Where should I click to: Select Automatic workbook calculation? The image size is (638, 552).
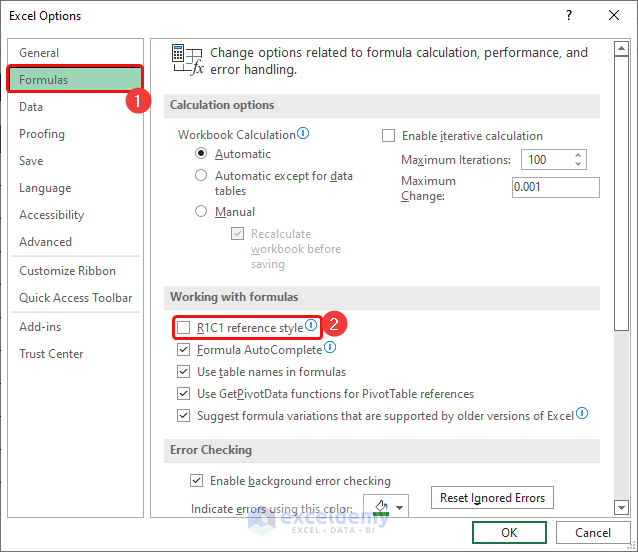201,153
